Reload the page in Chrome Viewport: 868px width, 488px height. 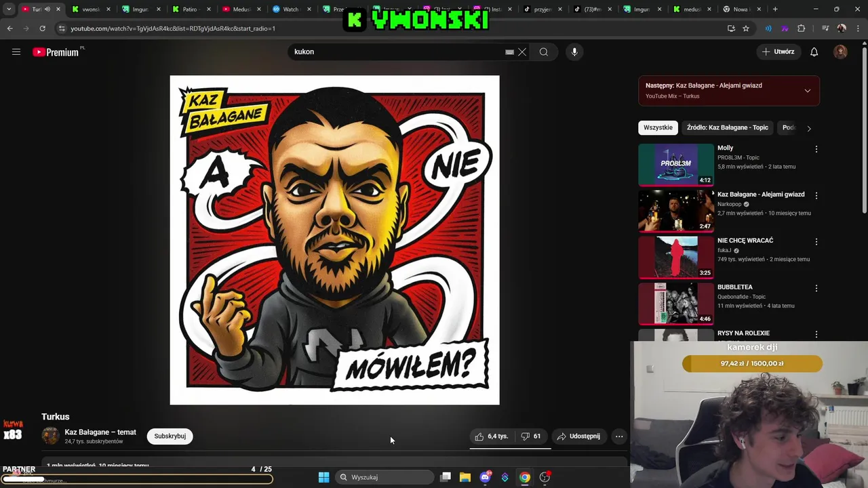42,28
